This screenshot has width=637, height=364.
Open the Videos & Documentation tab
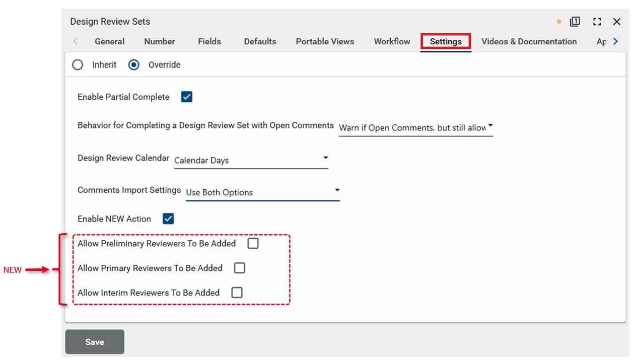(529, 41)
